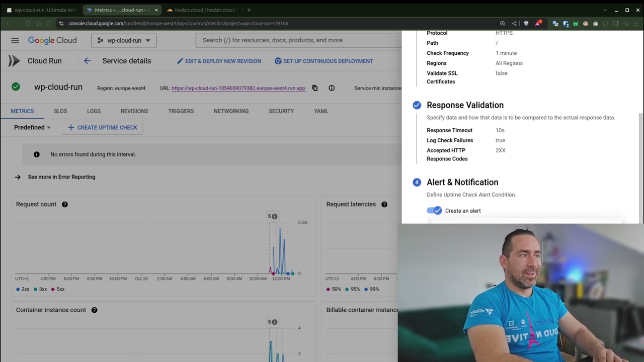This screenshot has height=362, width=644.
Task: Click the info icon in the no-errors banner
Action: tap(36, 154)
